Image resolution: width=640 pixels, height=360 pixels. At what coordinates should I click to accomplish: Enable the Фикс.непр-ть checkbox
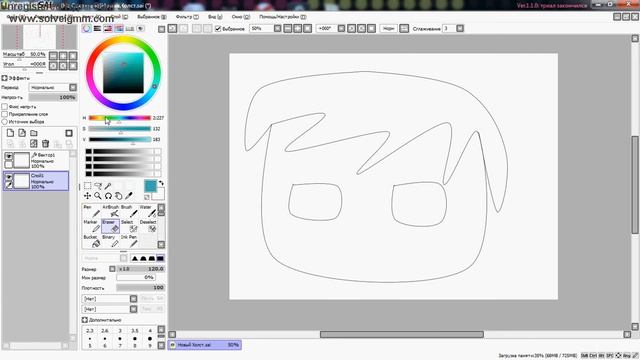[x=5, y=107]
